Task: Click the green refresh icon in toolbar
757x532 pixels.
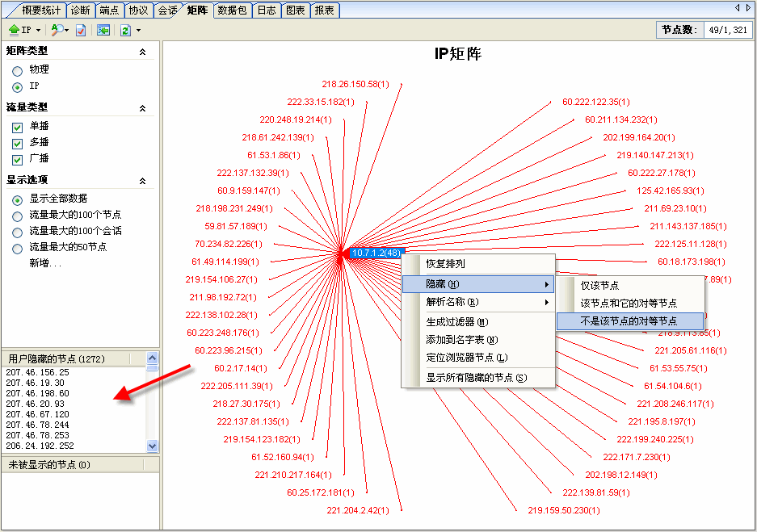Action: click(125, 30)
